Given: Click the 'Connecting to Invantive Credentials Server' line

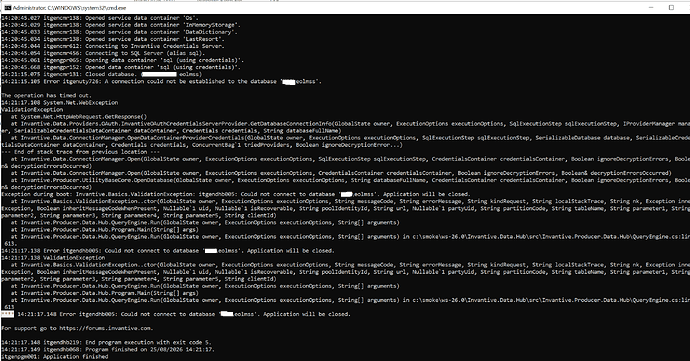Looking at the screenshot, I should (113, 46).
